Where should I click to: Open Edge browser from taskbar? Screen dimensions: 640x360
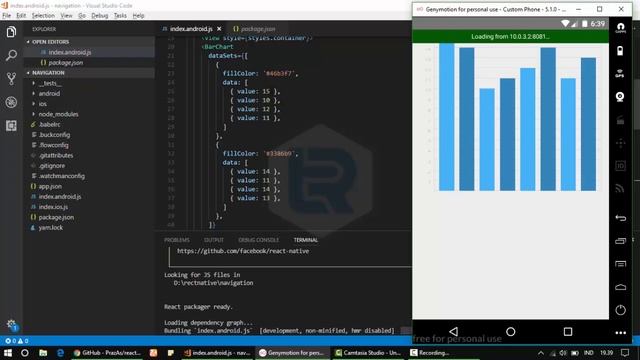[60, 353]
